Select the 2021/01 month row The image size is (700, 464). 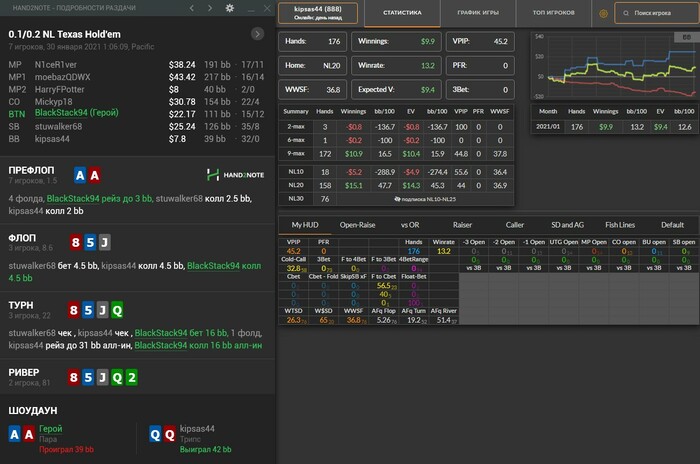point(615,127)
